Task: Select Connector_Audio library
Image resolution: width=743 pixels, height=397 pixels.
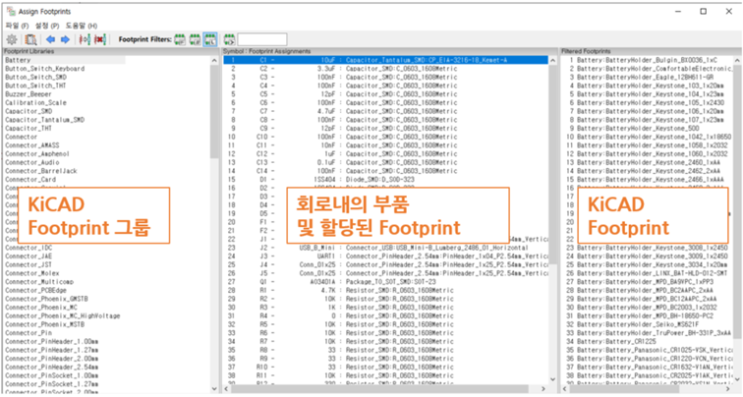Action: tap(32, 162)
